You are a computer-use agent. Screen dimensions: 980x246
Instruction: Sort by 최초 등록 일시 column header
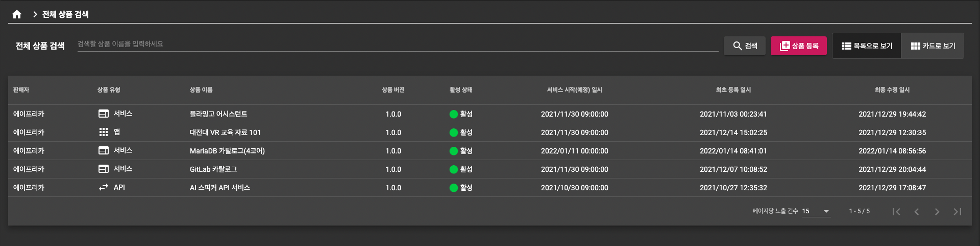(733, 90)
